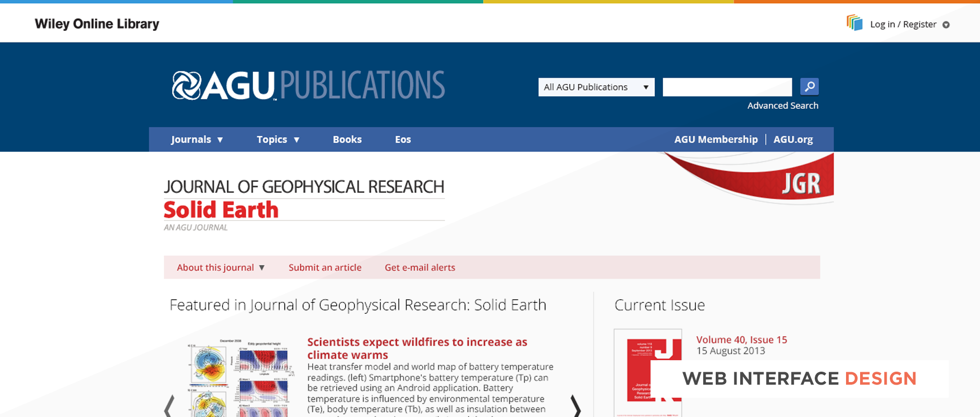980x417 pixels.
Task: Click Submit an article link
Action: [x=325, y=267]
